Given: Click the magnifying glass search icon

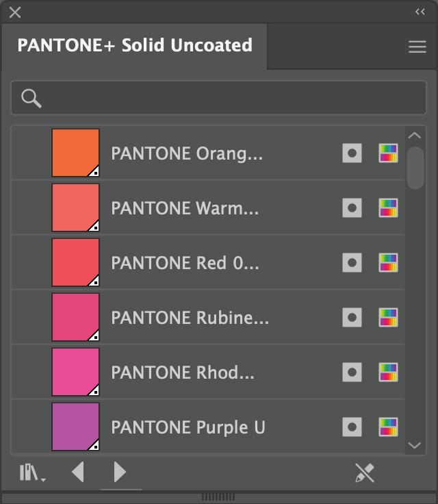Looking at the screenshot, I should pyautogui.click(x=31, y=99).
